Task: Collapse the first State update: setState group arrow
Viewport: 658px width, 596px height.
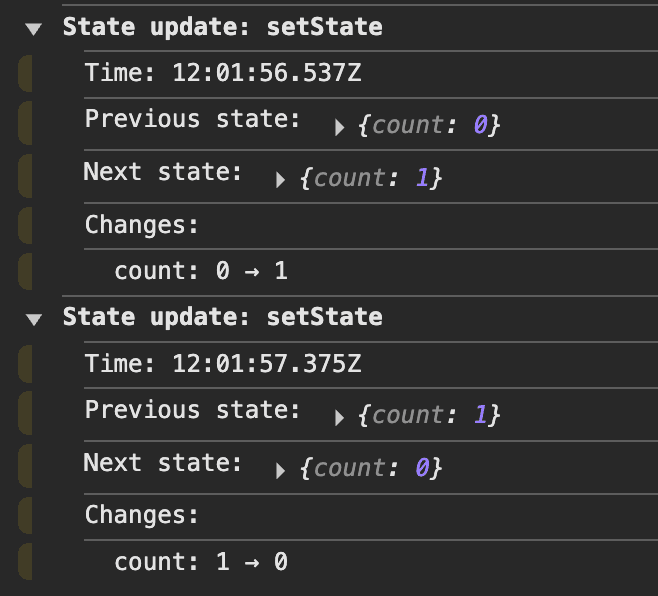Action: [35, 28]
